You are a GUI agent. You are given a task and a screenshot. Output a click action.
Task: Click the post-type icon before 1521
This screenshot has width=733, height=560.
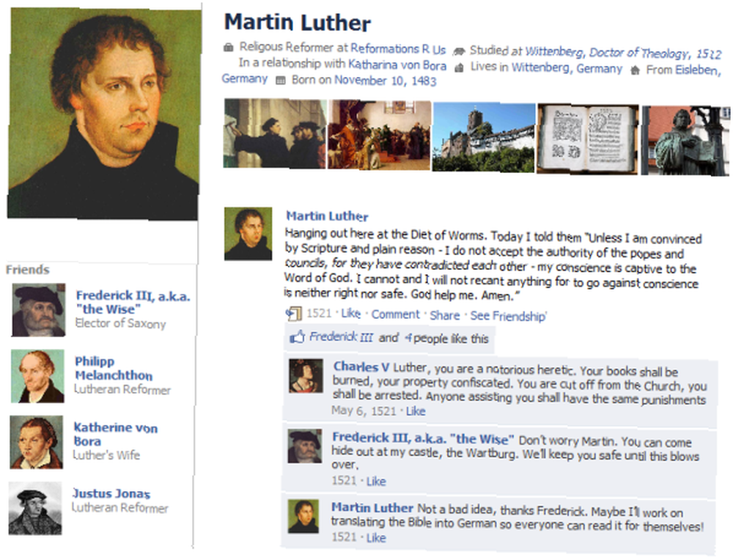pos(294,313)
